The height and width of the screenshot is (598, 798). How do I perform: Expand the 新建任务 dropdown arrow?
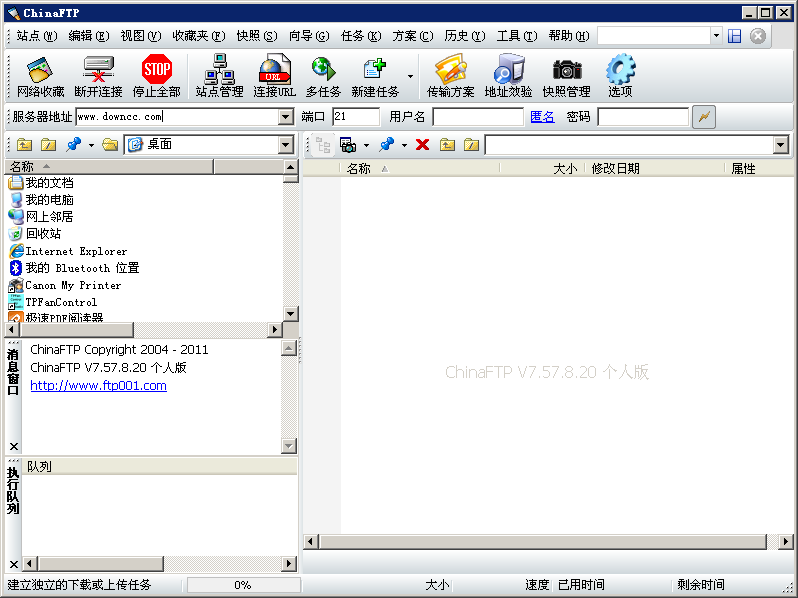(410, 77)
